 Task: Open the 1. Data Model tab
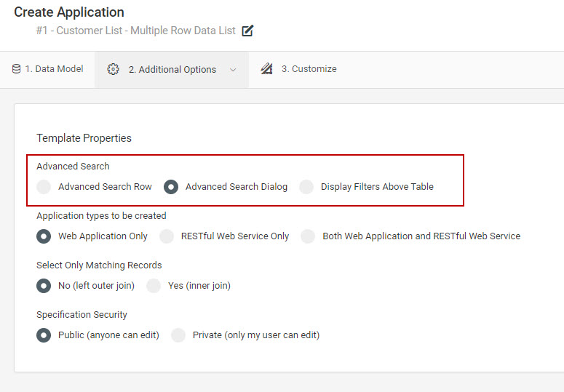click(x=47, y=69)
